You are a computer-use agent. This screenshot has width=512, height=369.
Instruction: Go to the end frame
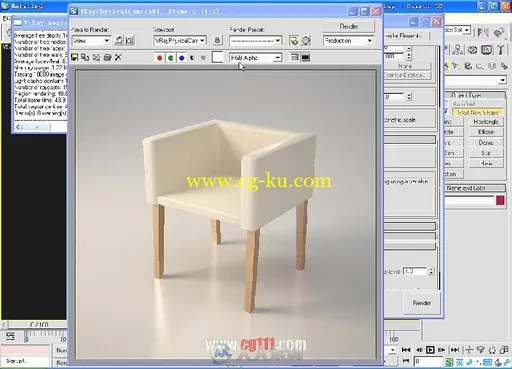[454, 350]
